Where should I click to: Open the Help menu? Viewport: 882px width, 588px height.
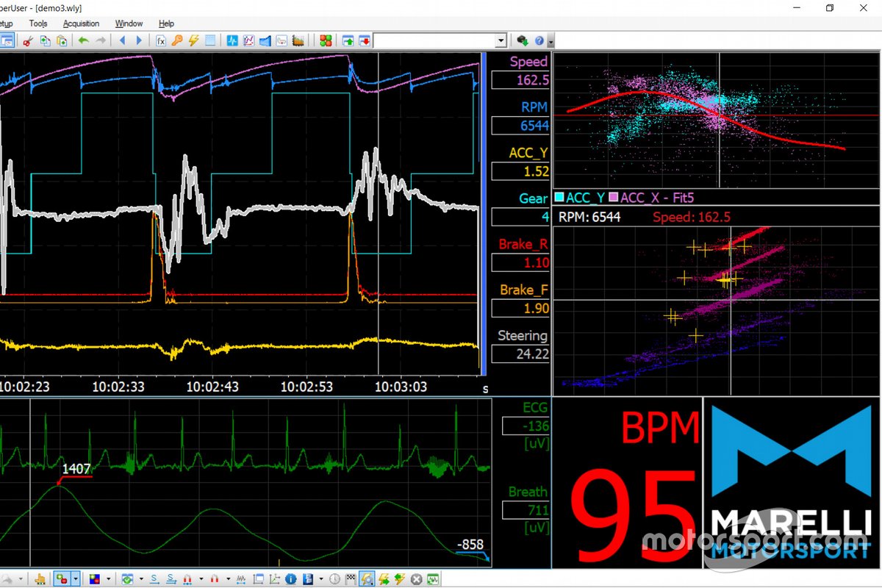[x=166, y=24]
